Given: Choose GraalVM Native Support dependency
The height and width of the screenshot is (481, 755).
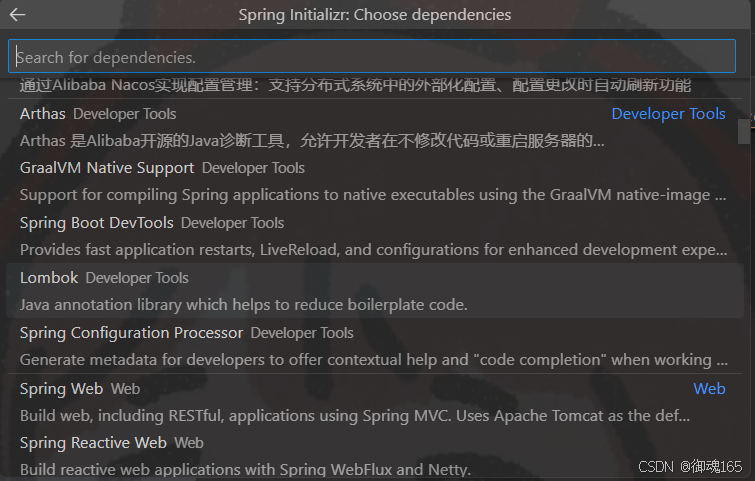Looking at the screenshot, I should point(375,182).
